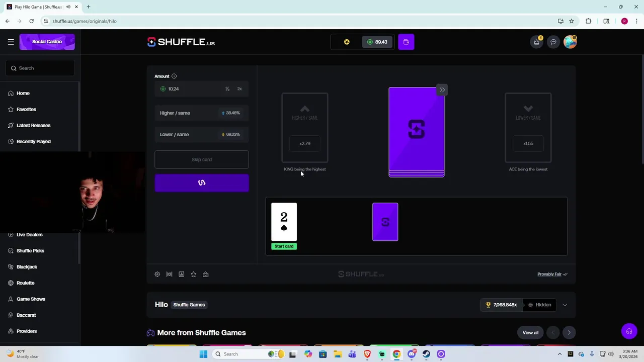The height and width of the screenshot is (362, 644).
Task: Open live stats chart icon
Action: point(181,274)
